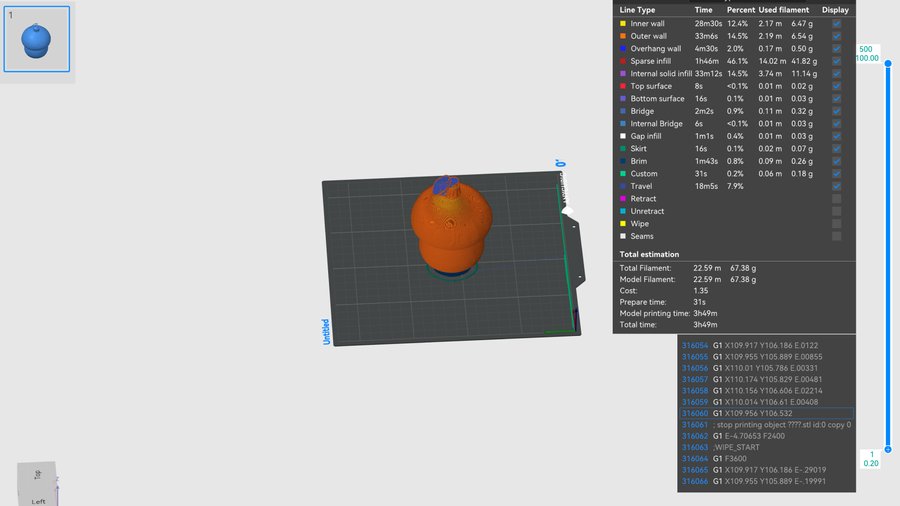Screen dimensions: 900x506
Task: Click the layer slider top handle
Action: coord(888,64)
